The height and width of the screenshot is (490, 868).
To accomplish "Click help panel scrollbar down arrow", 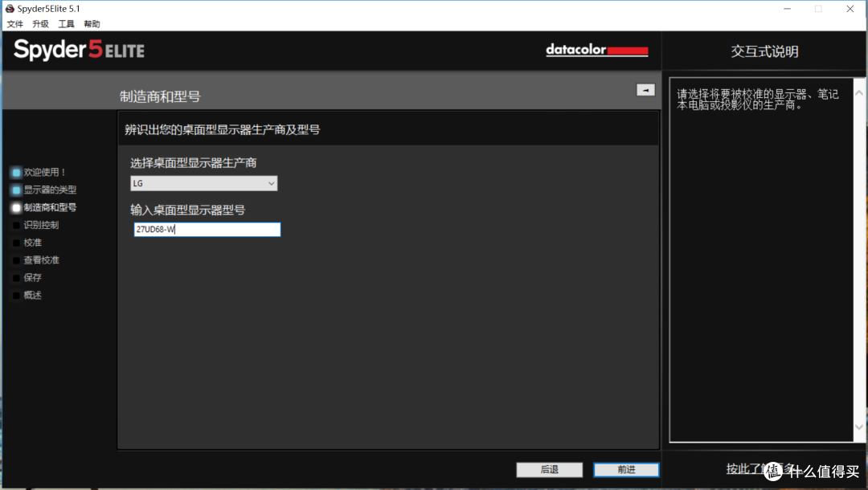I will click(858, 427).
